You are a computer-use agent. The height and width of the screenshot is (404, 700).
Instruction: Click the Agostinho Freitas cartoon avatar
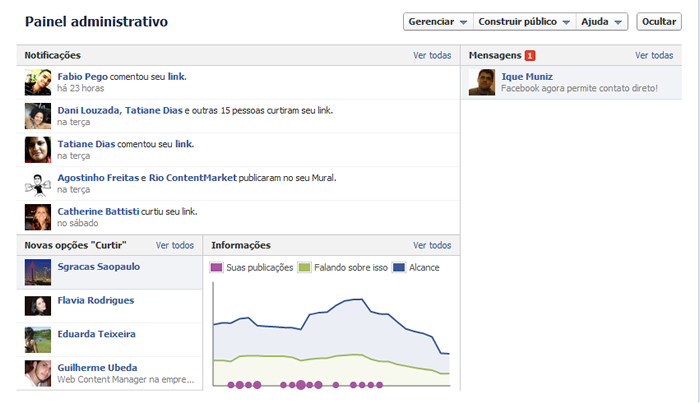[38, 184]
